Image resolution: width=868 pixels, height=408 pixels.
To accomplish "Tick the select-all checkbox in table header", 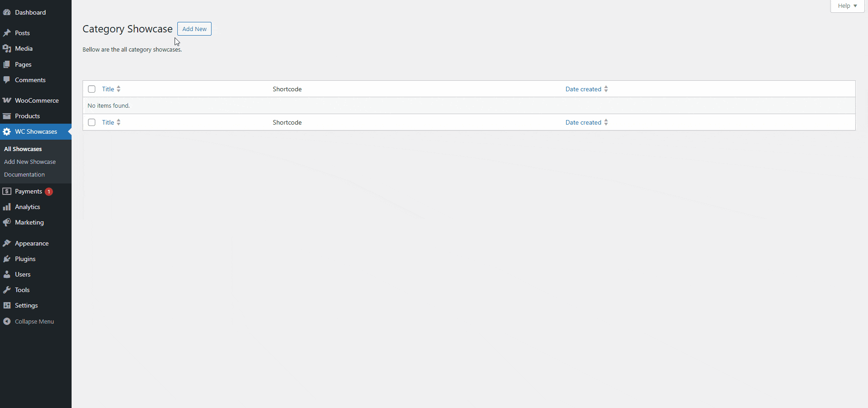I will click(92, 89).
